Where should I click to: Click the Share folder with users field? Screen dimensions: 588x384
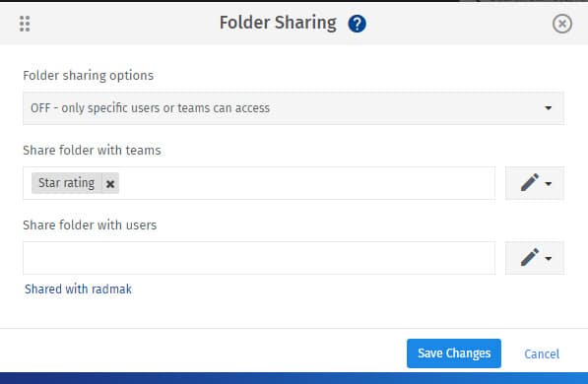pyautogui.click(x=259, y=258)
